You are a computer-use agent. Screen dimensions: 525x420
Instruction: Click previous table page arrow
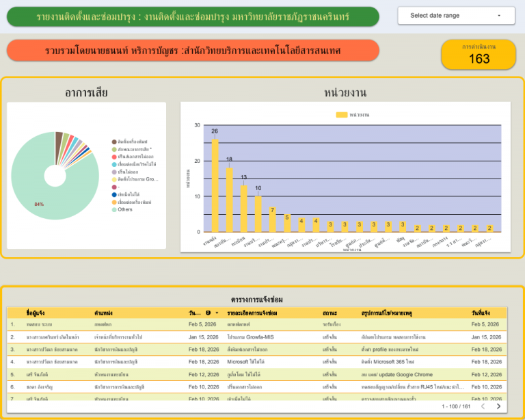pos(483,406)
